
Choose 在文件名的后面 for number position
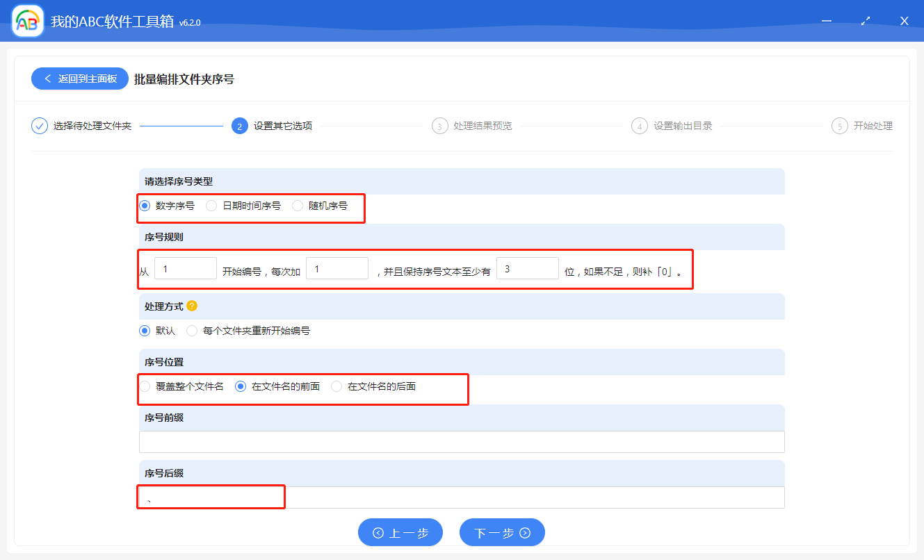point(337,386)
